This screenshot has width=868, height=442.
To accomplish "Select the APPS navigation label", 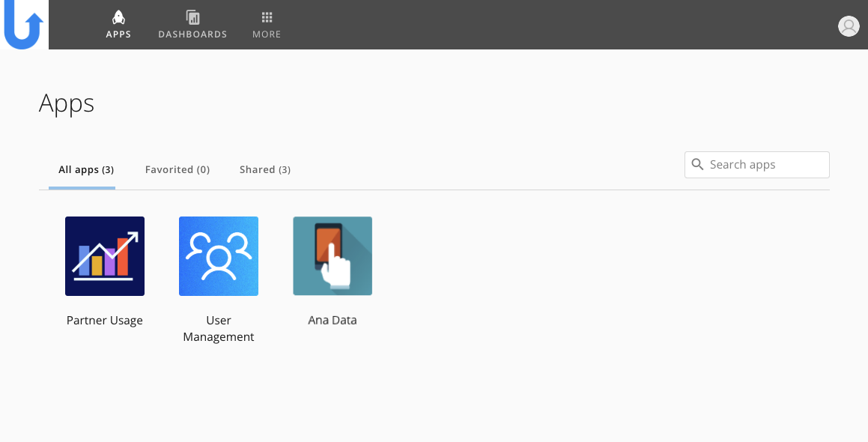I will 118,34.
